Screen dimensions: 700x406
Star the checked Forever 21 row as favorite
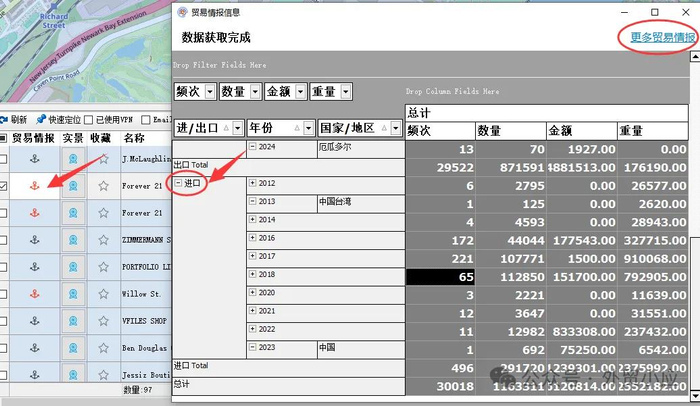point(104,186)
